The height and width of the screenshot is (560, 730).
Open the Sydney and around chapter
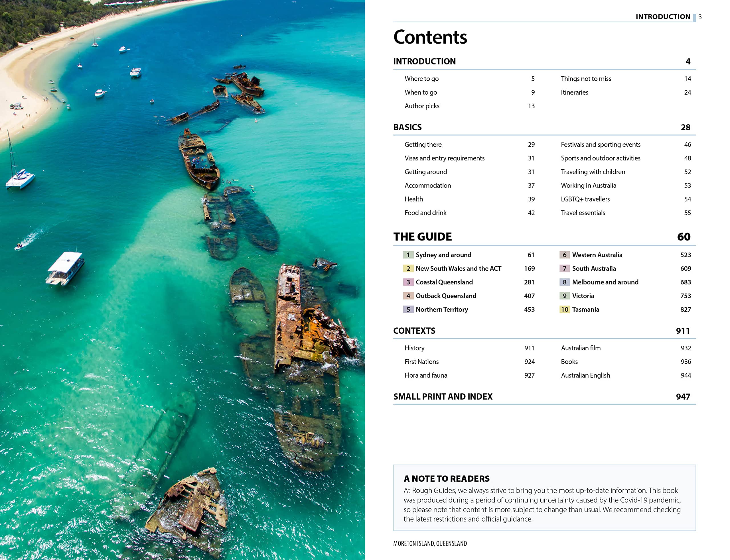tap(443, 255)
